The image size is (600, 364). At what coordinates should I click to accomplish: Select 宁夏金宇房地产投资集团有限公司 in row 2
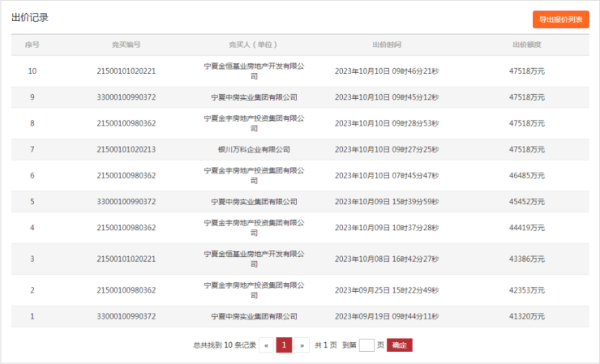tap(254, 290)
